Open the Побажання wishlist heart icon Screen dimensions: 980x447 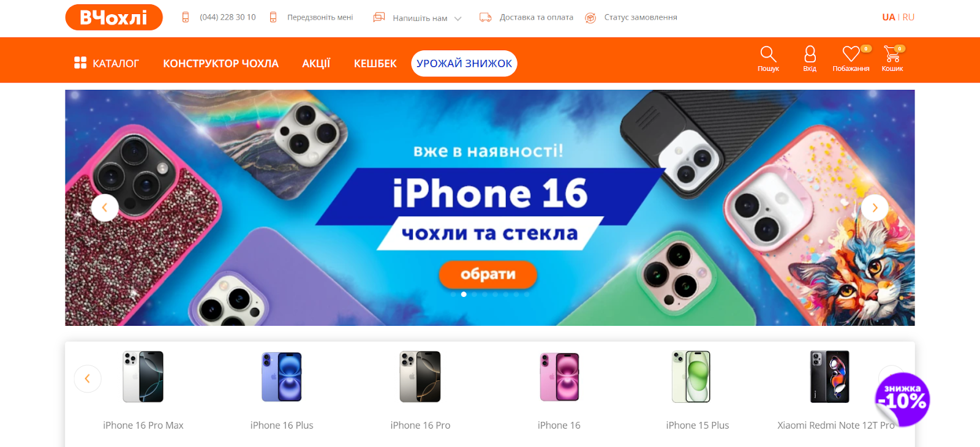(x=851, y=54)
